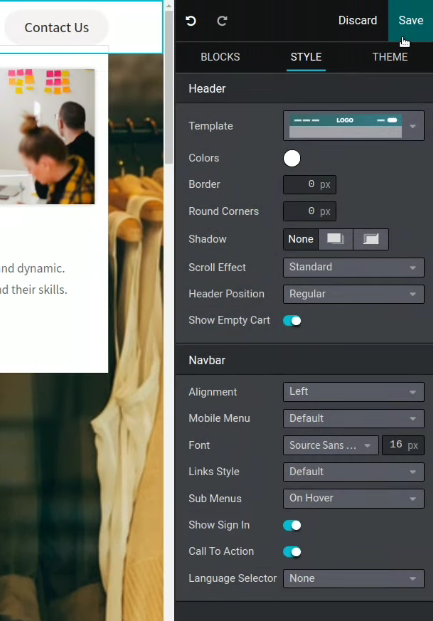Select the outset shadow icon
The height and width of the screenshot is (621, 433).
click(336, 239)
